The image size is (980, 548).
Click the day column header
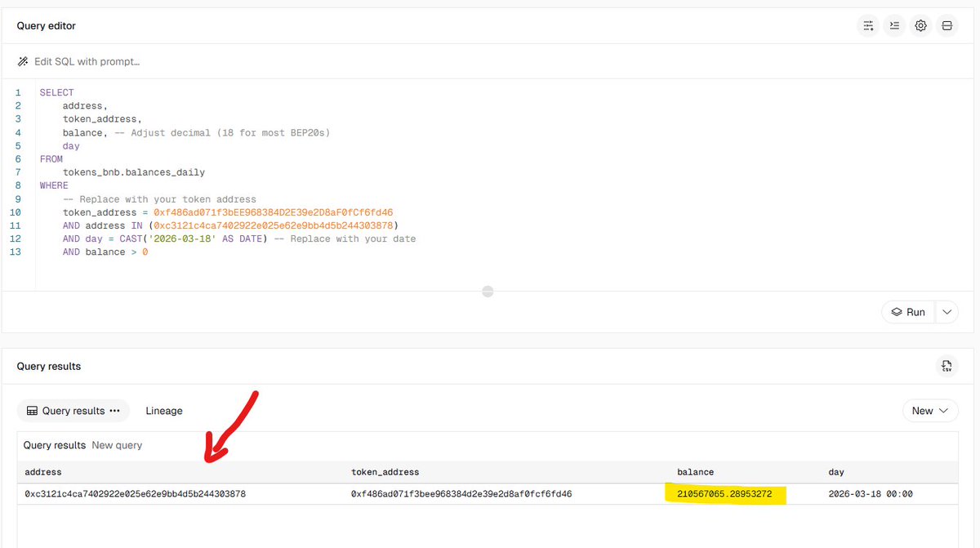coord(836,472)
